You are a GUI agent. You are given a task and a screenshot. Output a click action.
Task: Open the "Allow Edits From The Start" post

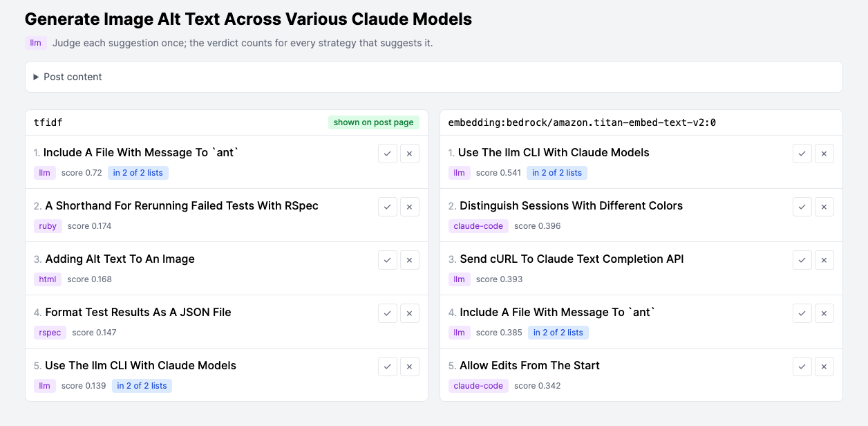pyautogui.click(x=529, y=365)
